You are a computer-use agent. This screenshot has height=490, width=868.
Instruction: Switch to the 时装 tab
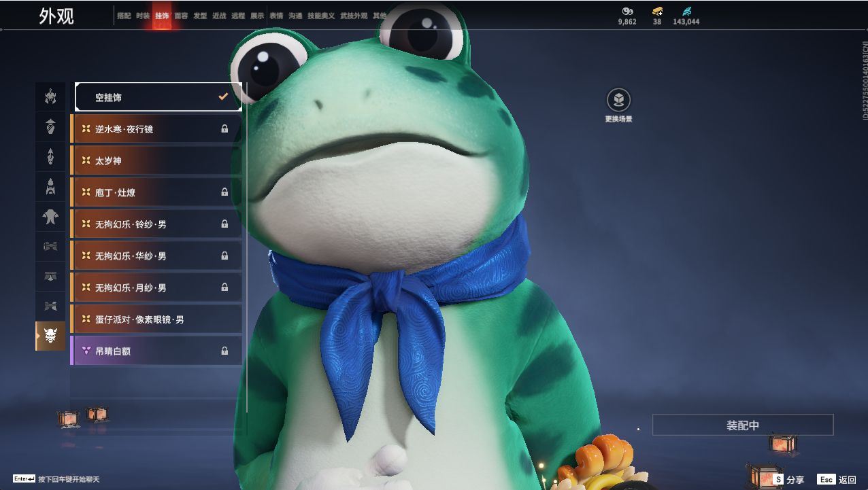click(x=143, y=16)
